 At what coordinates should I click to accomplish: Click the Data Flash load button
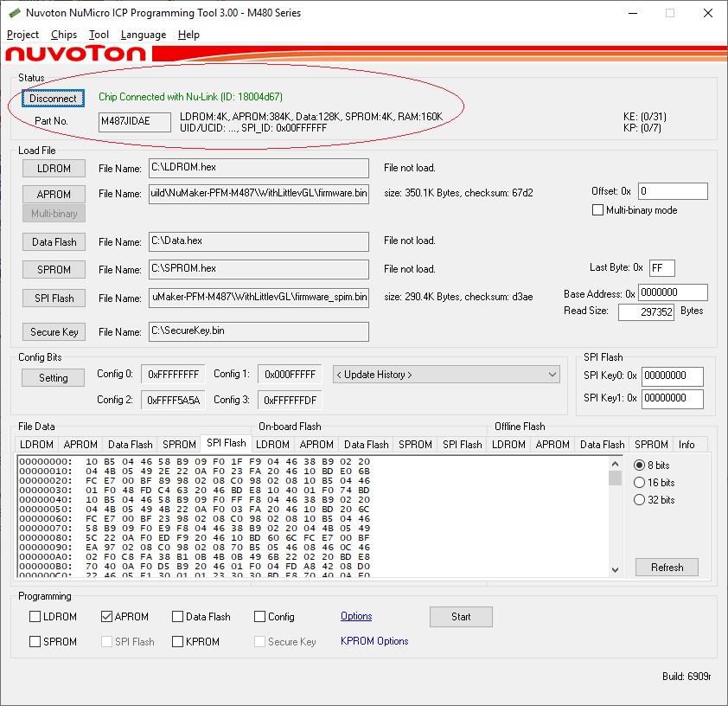tap(54, 242)
